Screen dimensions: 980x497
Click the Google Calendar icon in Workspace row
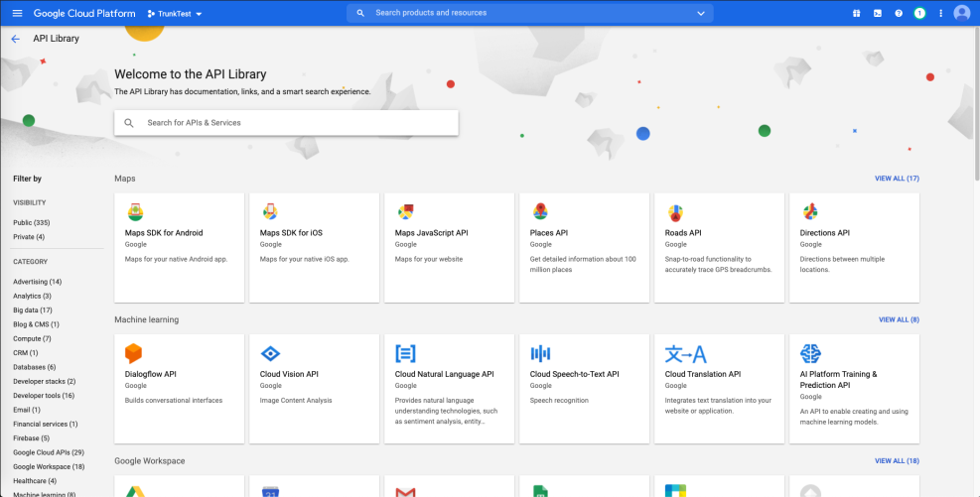point(271,491)
